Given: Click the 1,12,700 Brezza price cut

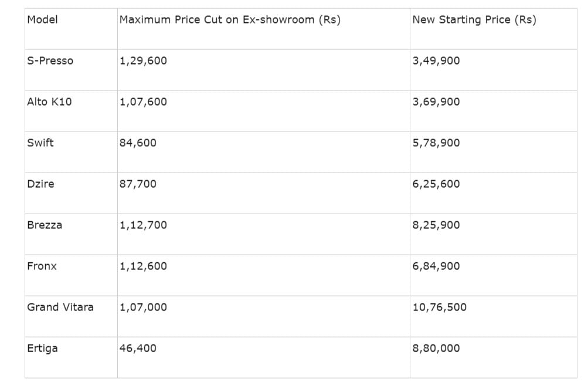Looking at the screenshot, I should (x=143, y=225).
